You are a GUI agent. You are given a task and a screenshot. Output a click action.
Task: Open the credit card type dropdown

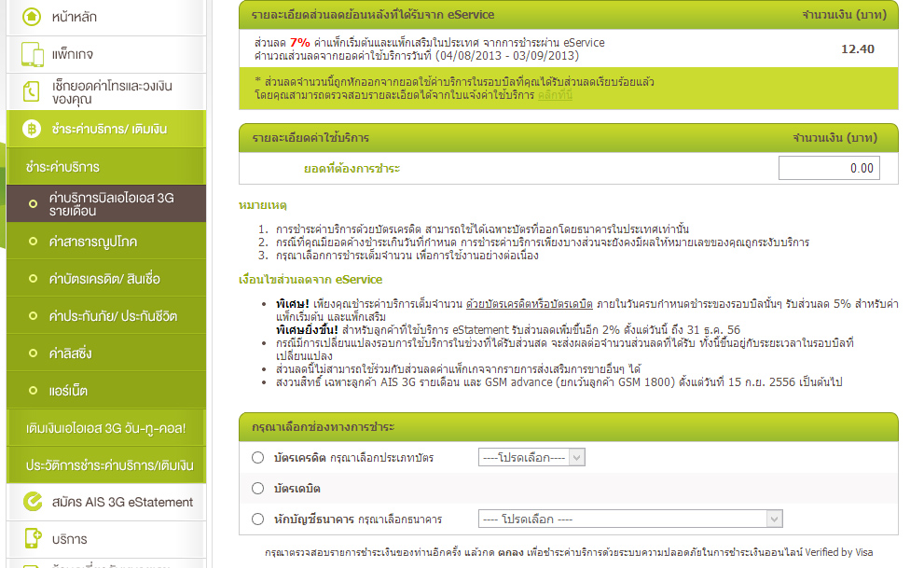point(531,457)
